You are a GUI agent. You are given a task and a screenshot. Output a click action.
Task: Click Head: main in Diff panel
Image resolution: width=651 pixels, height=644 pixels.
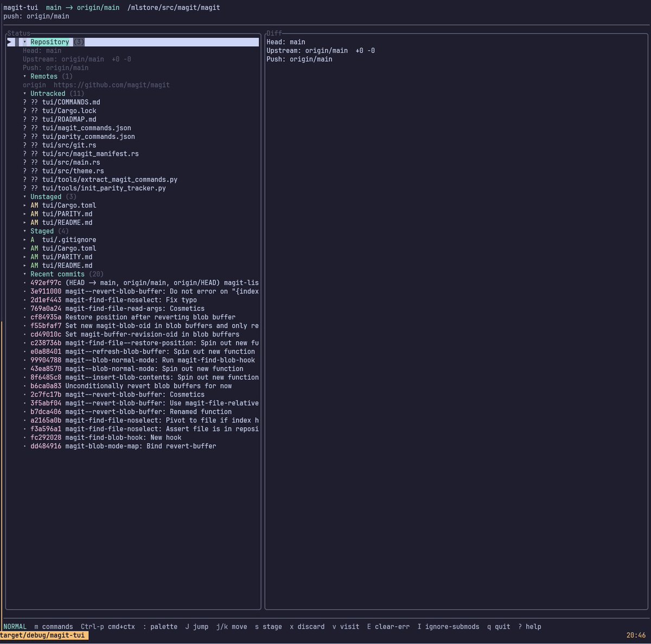tap(286, 42)
